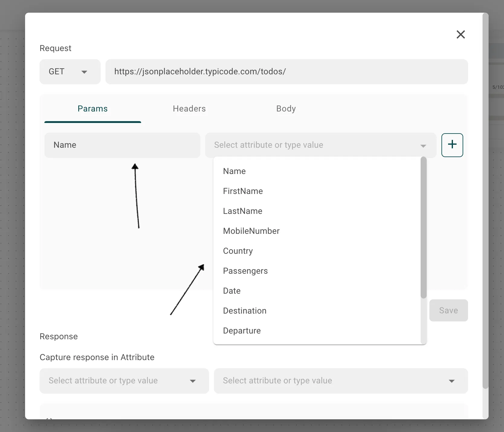Select Country from the attribute options
504x432 pixels.
[238, 251]
